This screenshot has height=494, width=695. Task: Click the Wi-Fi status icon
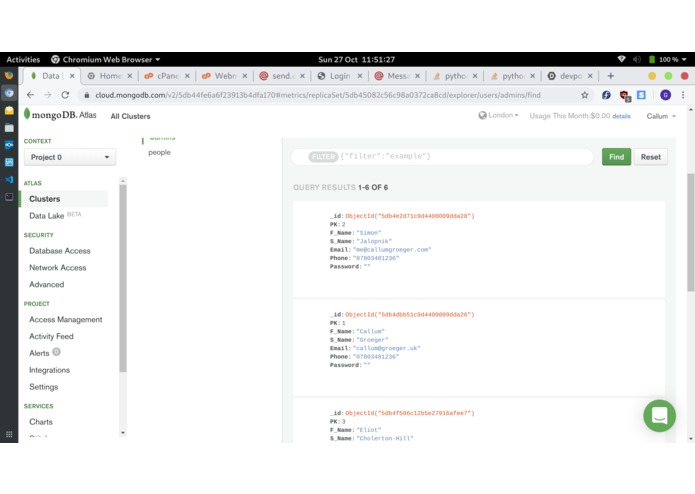coord(621,59)
